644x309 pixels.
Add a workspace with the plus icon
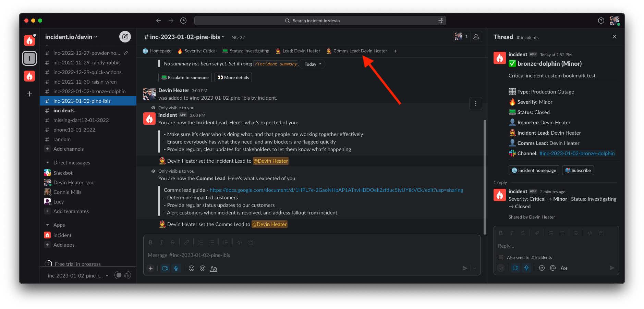click(29, 94)
